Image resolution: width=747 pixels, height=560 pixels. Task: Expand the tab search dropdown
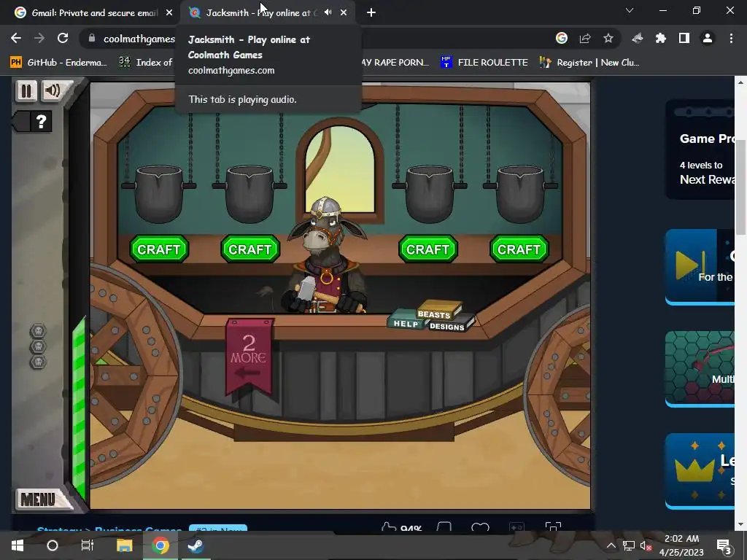click(630, 10)
